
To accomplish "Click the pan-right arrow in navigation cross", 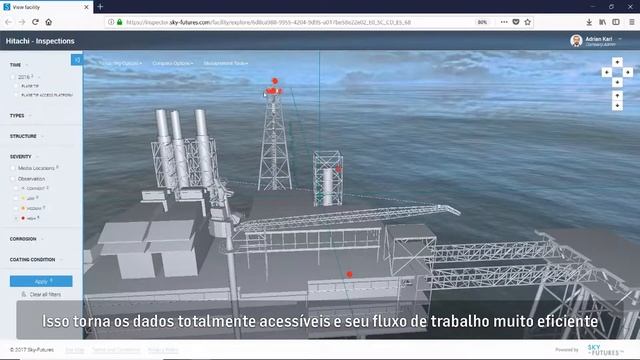I will (628, 72).
